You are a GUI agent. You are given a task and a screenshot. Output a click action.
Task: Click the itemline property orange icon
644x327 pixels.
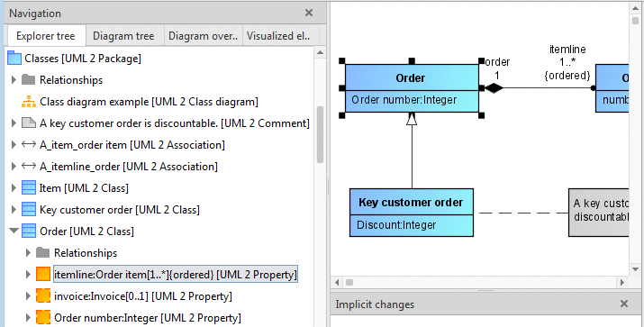click(42, 274)
